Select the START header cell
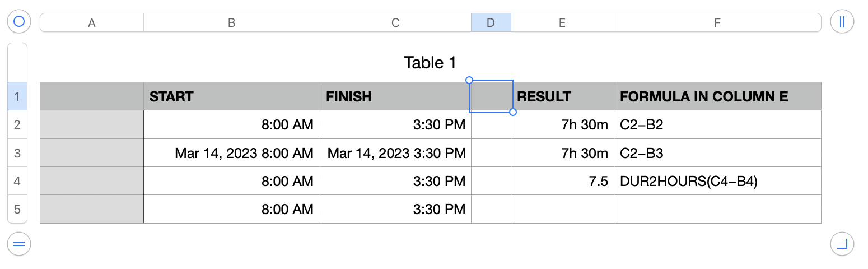The image size is (868, 269). (x=231, y=96)
